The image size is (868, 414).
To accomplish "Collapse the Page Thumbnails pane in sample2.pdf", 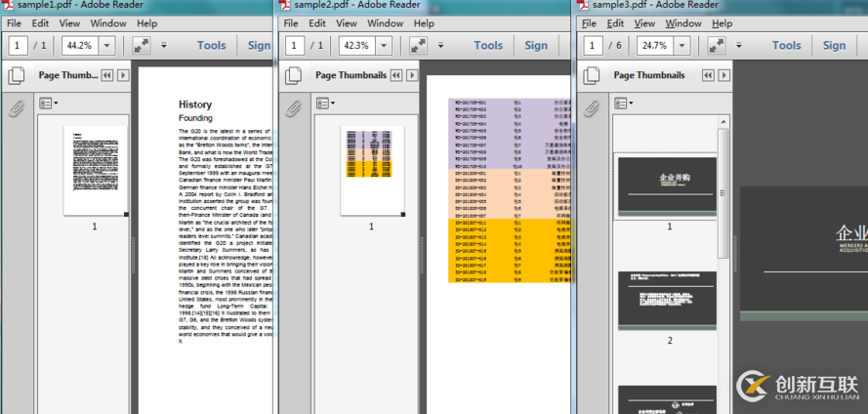I will [x=395, y=75].
